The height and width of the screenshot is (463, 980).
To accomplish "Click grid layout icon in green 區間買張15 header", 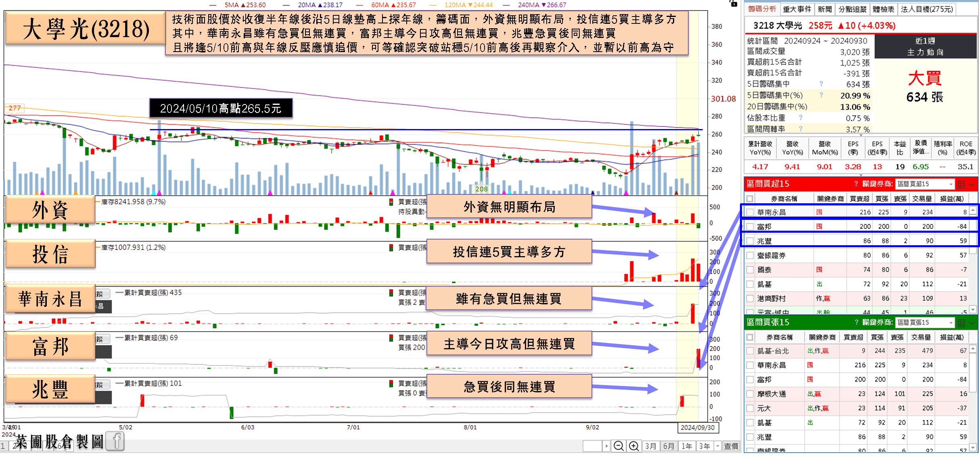I will [961, 323].
